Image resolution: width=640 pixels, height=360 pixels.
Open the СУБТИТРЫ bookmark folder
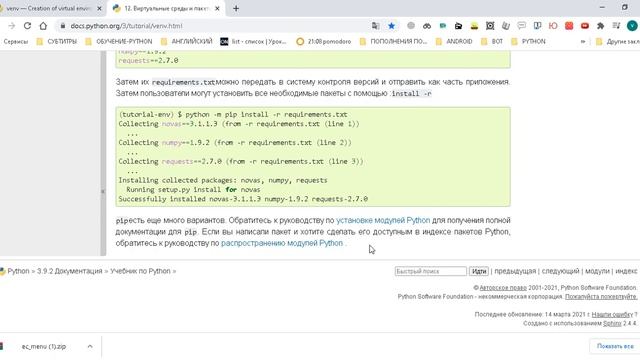click(57, 42)
